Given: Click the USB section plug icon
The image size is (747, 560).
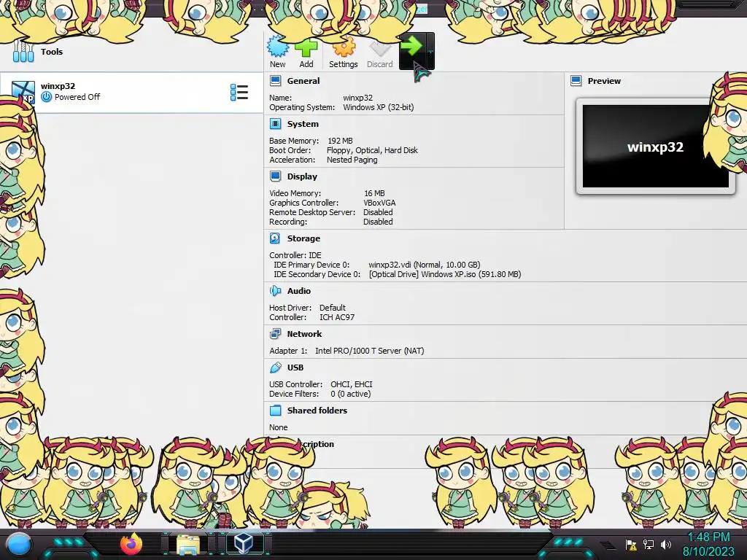Looking at the screenshot, I should tap(275, 367).
